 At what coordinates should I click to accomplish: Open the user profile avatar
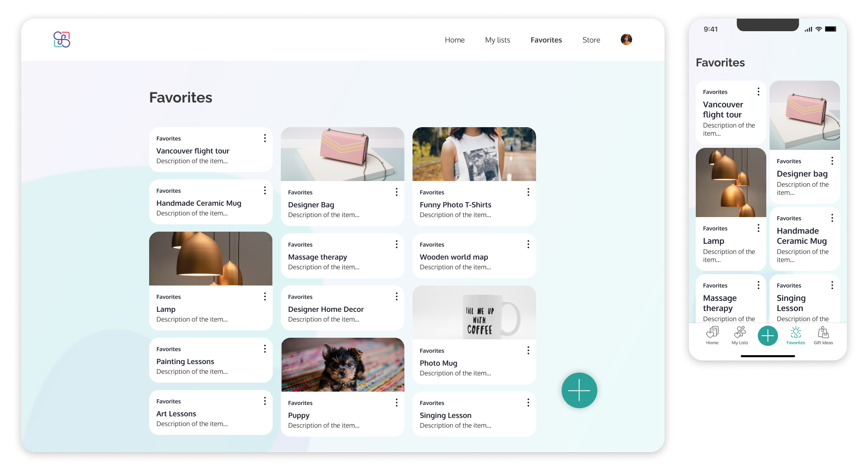626,40
